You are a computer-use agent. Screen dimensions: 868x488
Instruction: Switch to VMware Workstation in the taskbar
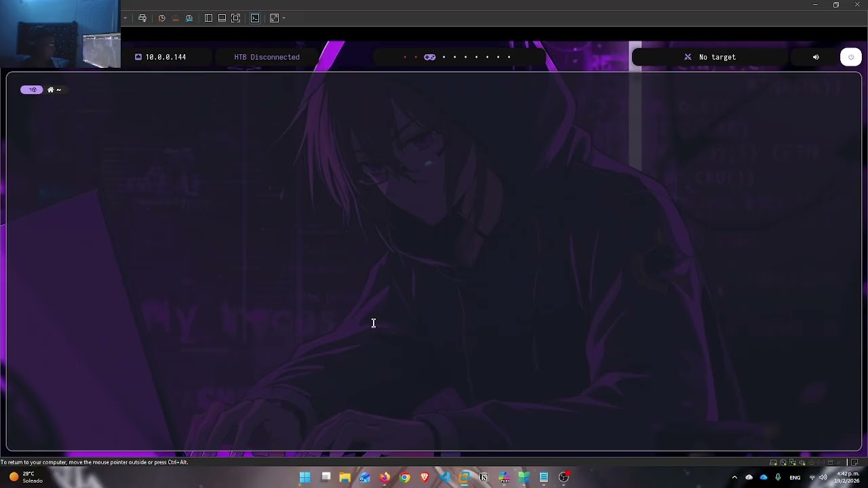pyautogui.click(x=465, y=477)
